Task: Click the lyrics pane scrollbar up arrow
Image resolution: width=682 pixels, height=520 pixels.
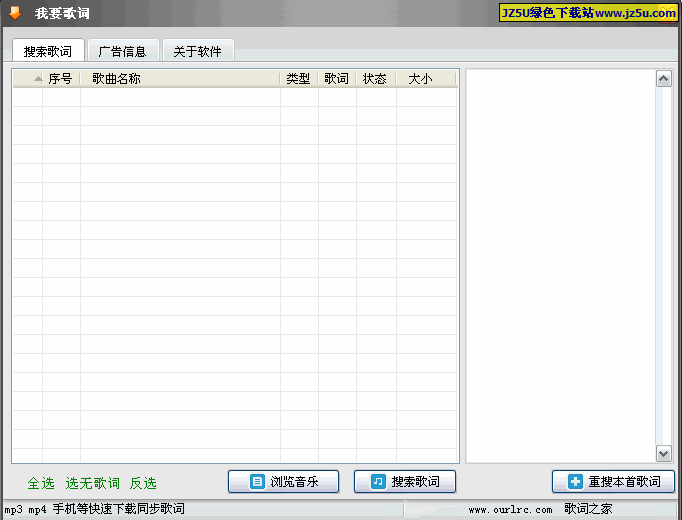Action: click(664, 79)
